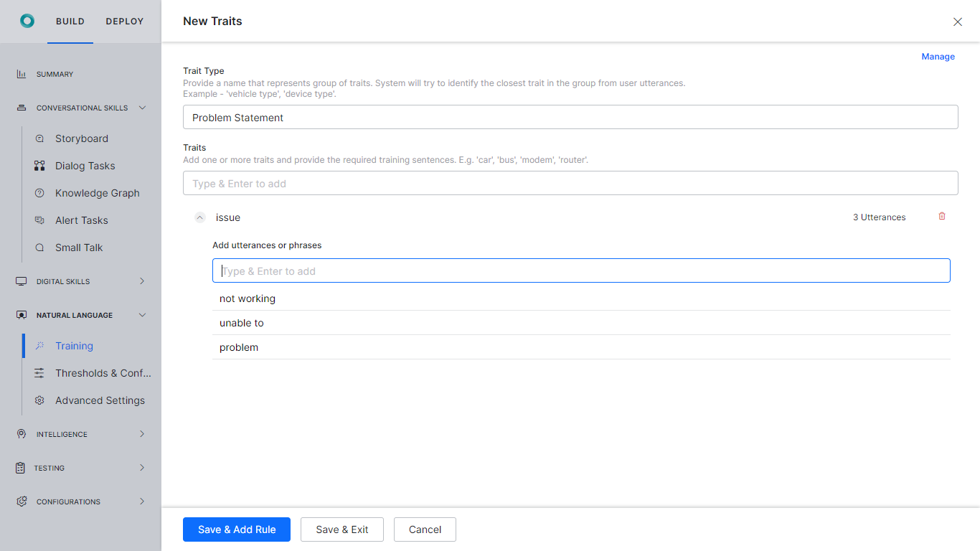Viewport: 980px width, 551px height.
Task: Open Advanced Settings
Action: point(100,400)
